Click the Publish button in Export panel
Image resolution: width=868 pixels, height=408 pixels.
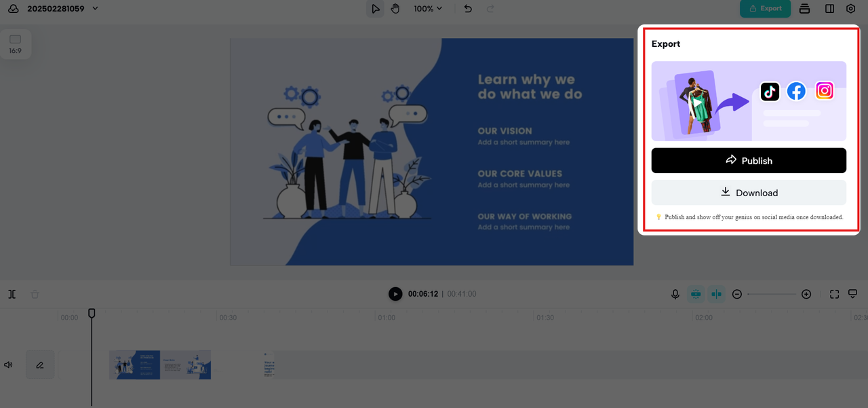coord(749,160)
